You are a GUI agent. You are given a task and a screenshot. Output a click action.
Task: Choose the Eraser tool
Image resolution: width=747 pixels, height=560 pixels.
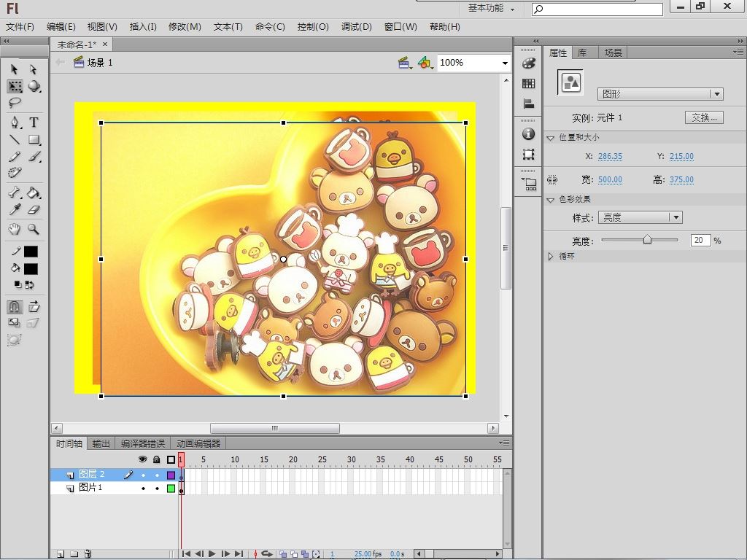coord(34,209)
